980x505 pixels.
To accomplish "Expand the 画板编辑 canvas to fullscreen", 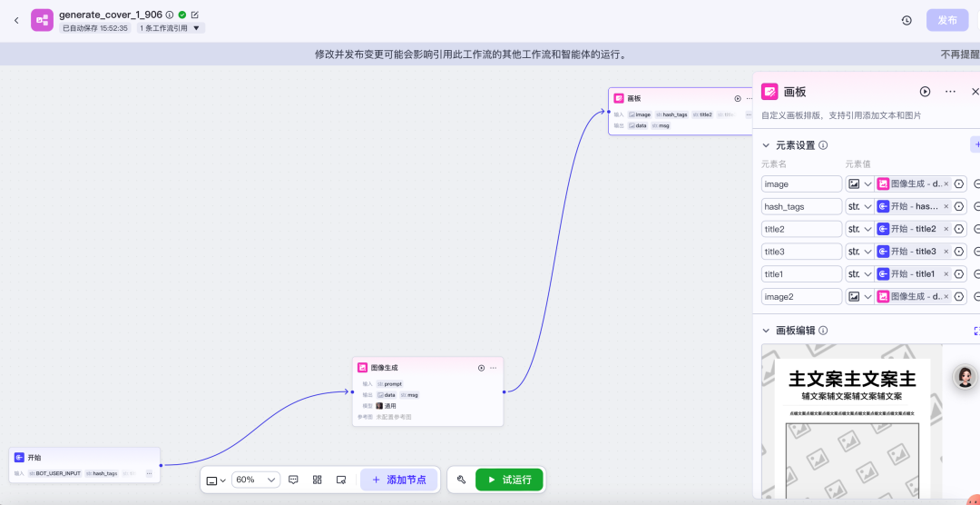I will [976, 332].
